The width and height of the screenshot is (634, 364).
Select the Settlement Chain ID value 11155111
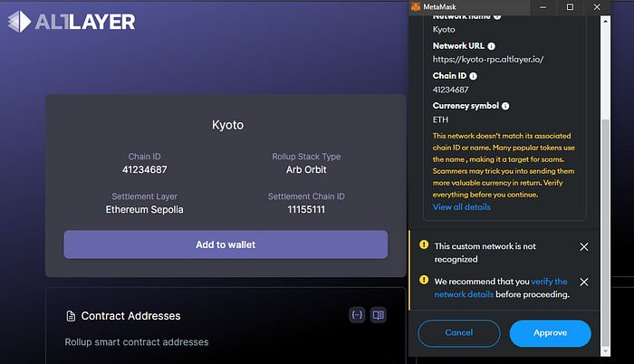pos(306,209)
